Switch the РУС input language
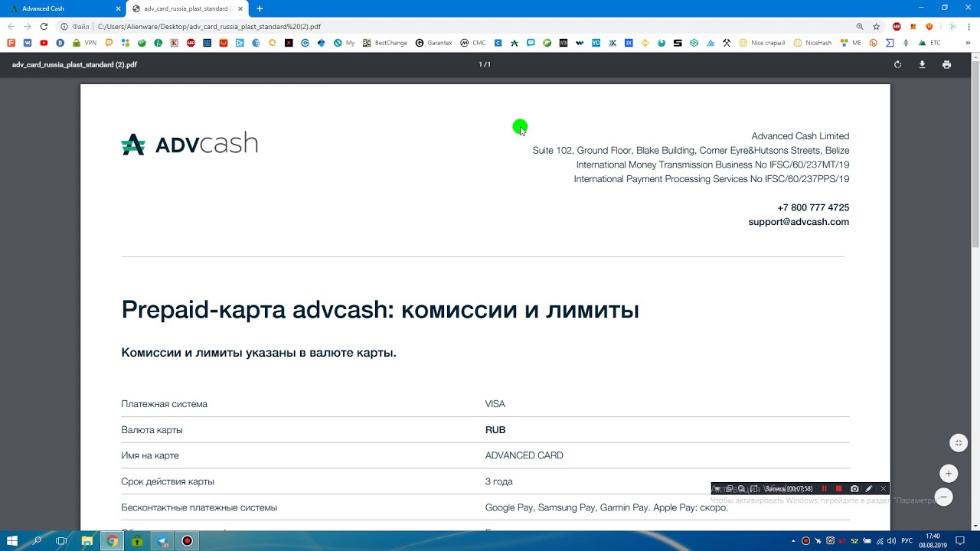 tap(907, 541)
